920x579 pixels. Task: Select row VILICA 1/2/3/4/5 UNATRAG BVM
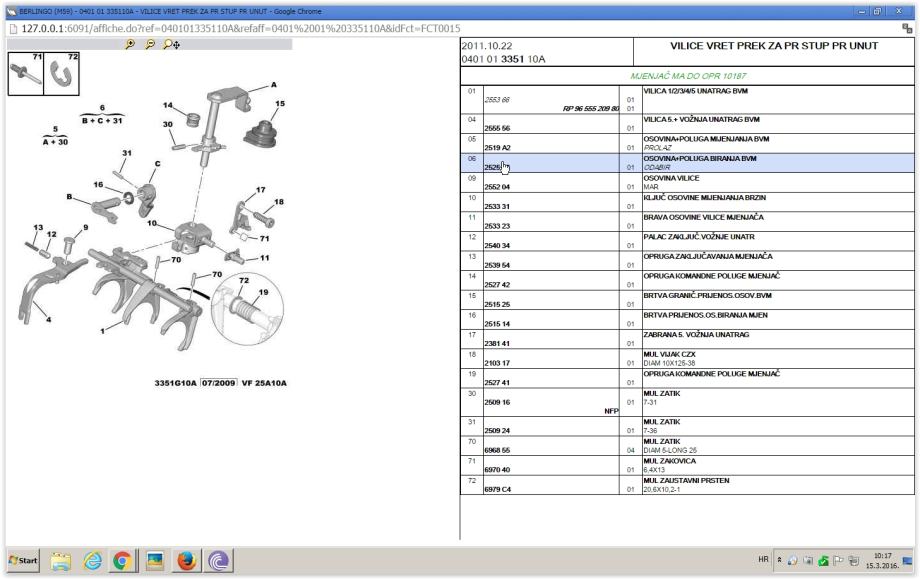coord(687,100)
